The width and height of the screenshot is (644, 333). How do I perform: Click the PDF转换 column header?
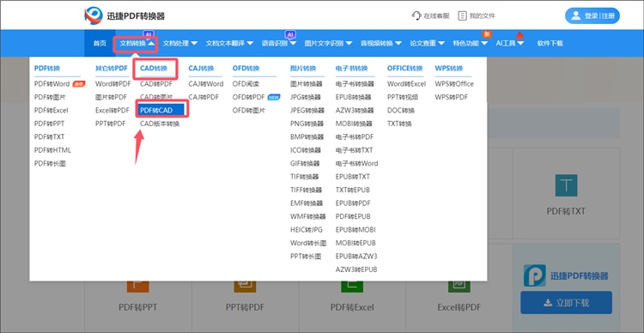pos(47,68)
